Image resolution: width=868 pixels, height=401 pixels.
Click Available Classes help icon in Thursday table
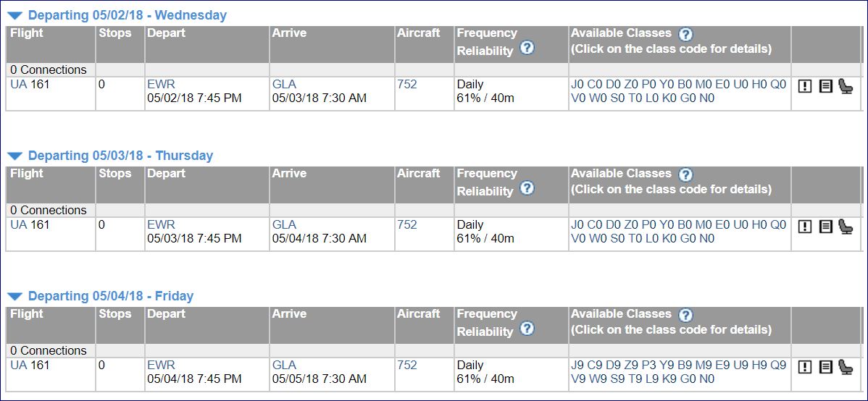point(685,175)
